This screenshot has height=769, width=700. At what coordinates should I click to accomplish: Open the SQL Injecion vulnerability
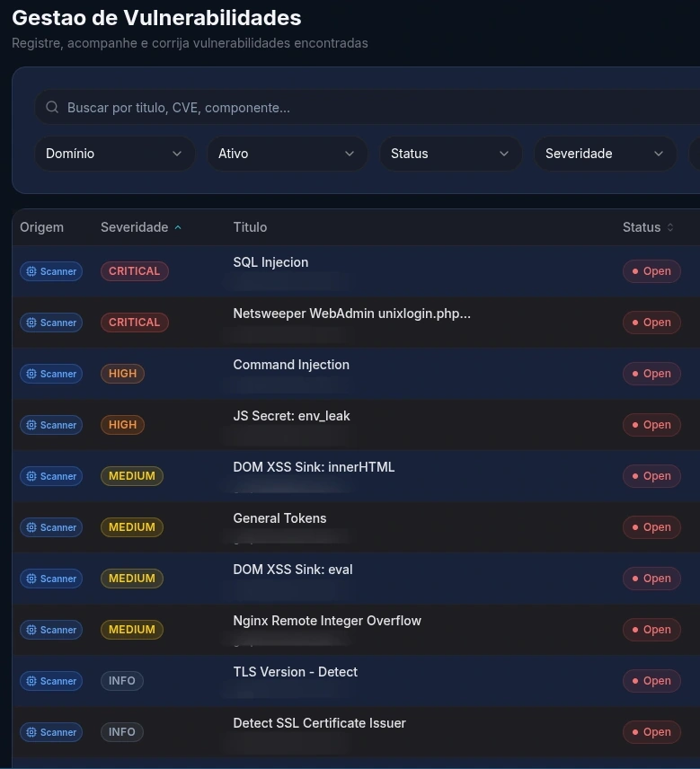tap(270, 262)
